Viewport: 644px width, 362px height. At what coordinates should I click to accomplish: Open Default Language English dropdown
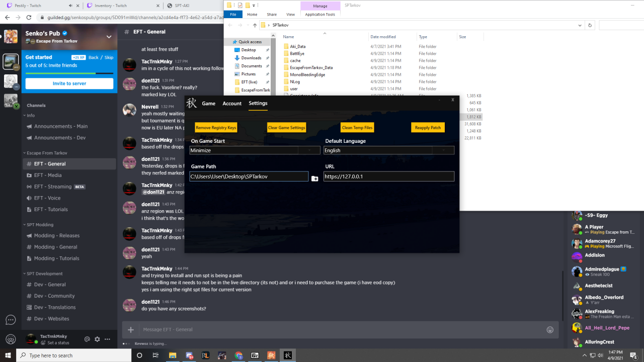(389, 150)
